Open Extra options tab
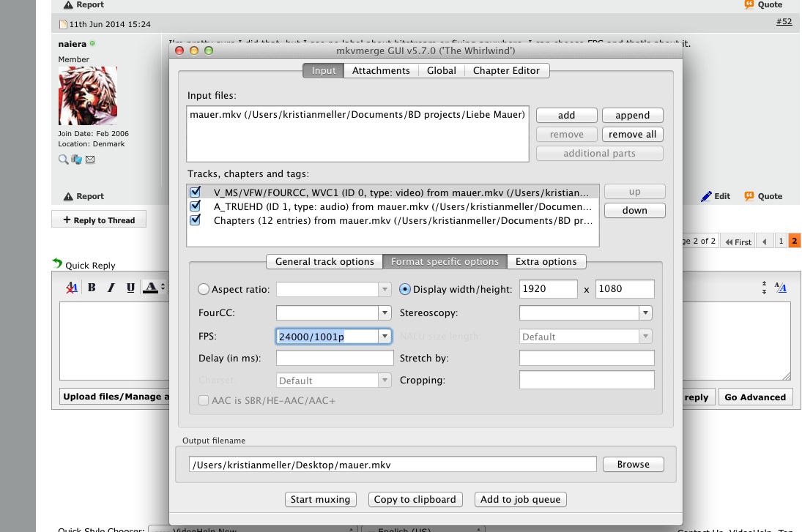This screenshot has height=532, width=802. [546, 262]
